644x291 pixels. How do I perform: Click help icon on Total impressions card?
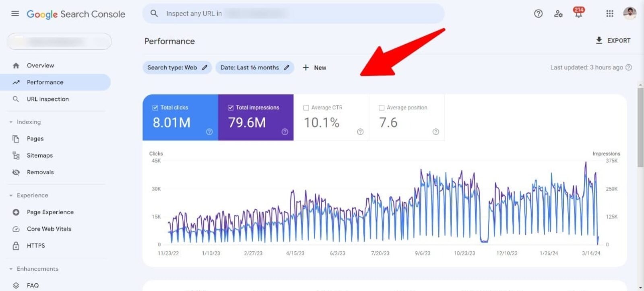click(x=285, y=132)
